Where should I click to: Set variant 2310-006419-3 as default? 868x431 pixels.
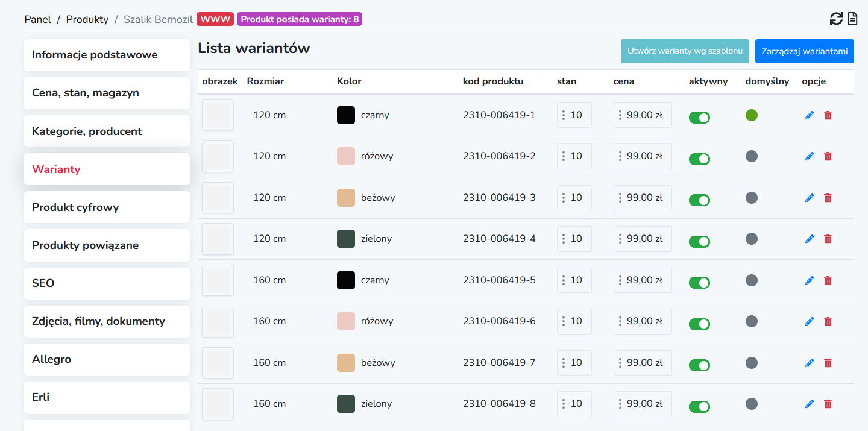[x=752, y=197]
